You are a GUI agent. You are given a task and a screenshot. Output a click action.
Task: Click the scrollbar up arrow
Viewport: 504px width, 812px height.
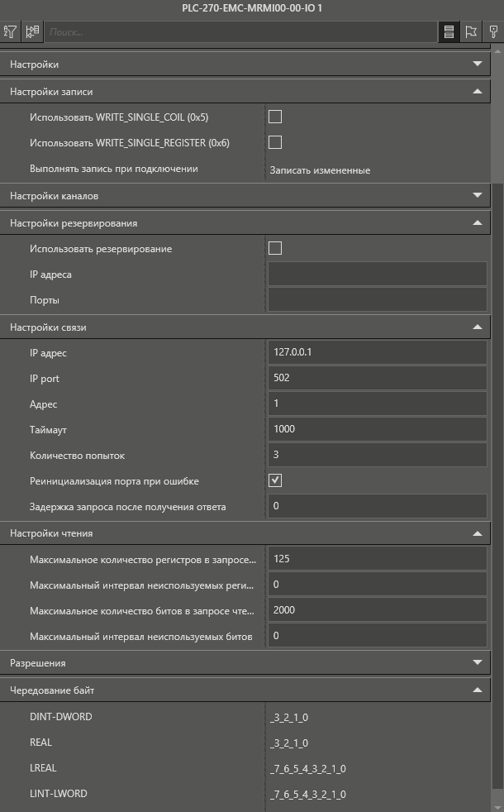[497, 52]
